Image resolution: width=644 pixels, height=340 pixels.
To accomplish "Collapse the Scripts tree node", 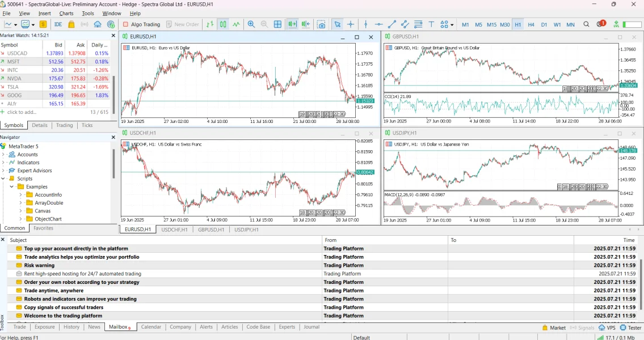I will click(3, 178).
